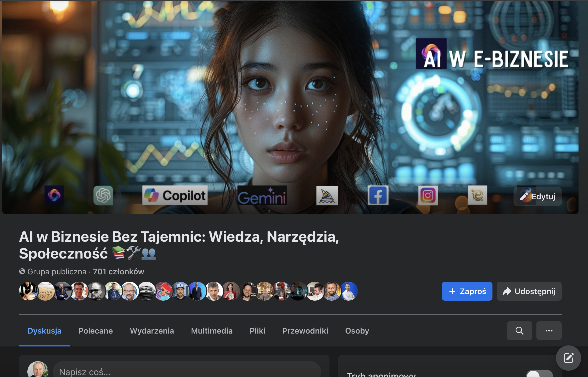Click the Udostępnij share button

[529, 291]
